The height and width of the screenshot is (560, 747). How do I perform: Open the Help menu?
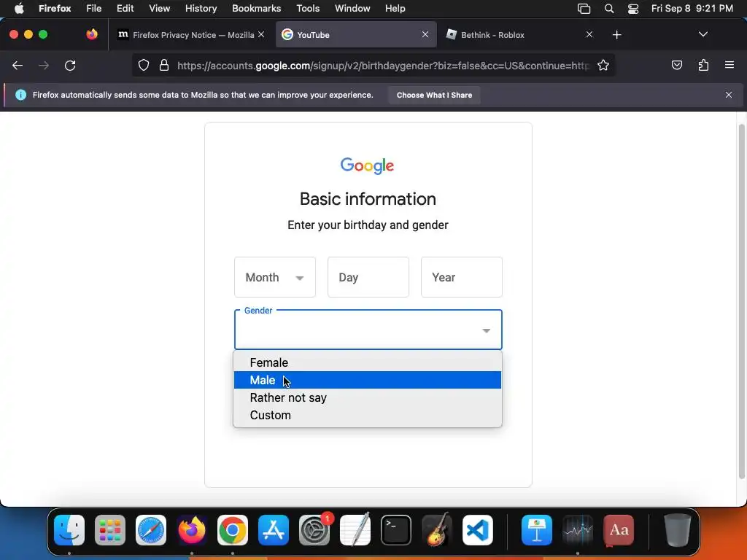click(x=395, y=9)
